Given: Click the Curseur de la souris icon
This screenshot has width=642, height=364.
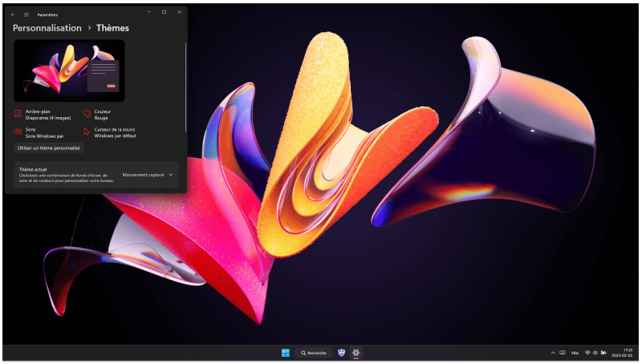Looking at the screenshot, I should point(87,131).
